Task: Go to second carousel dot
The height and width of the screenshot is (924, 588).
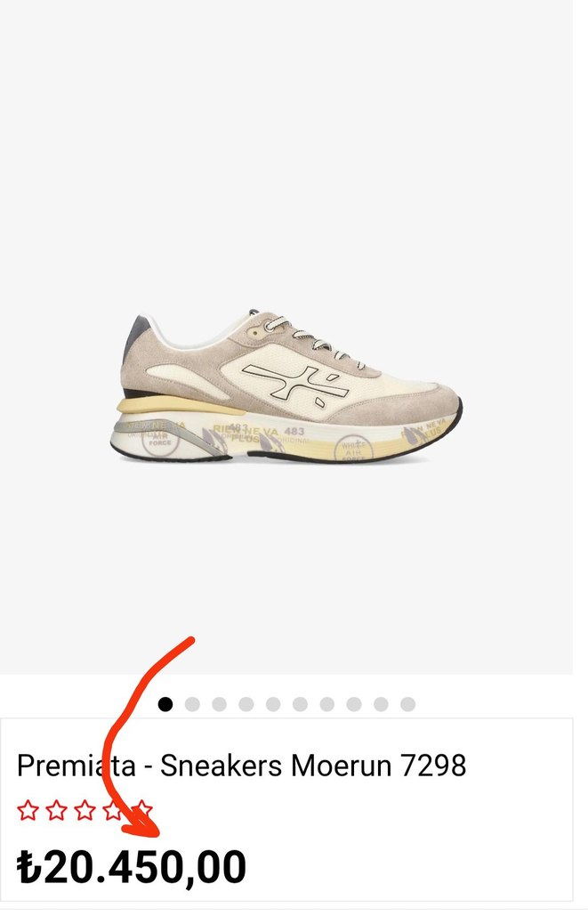Action: pyautogui.click(x=192, y=703)
